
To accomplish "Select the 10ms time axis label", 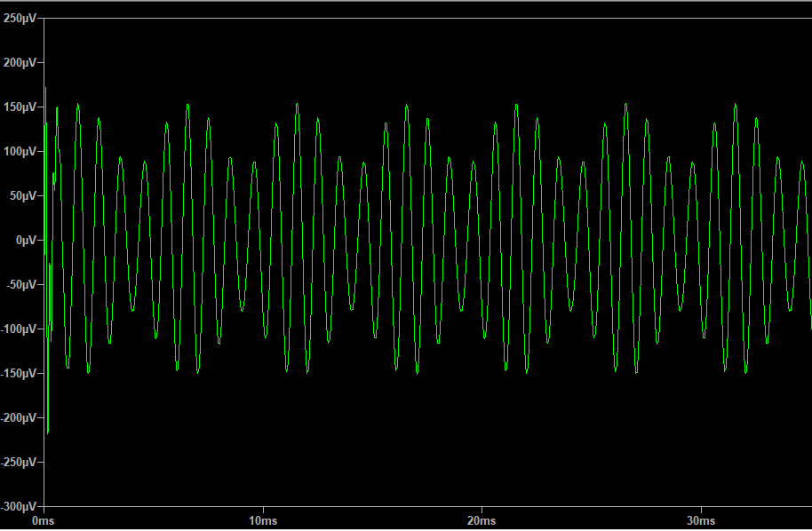I will [x=262, y=520].
